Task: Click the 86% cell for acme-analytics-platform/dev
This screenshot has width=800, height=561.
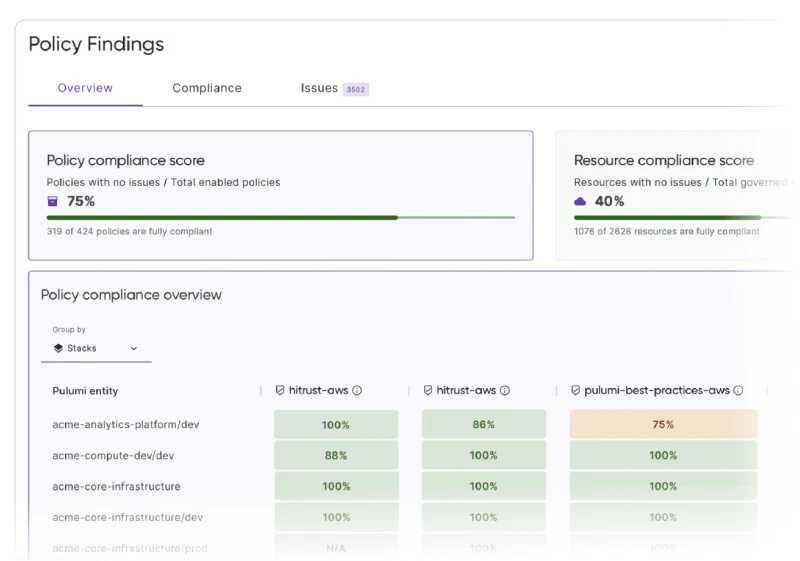Action: click(x=484, y=424)
